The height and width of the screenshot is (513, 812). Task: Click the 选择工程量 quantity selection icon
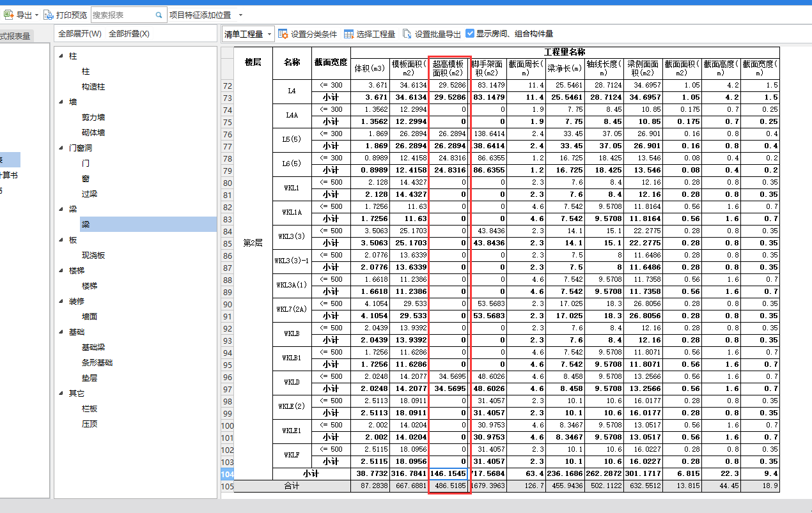(348, 33)
